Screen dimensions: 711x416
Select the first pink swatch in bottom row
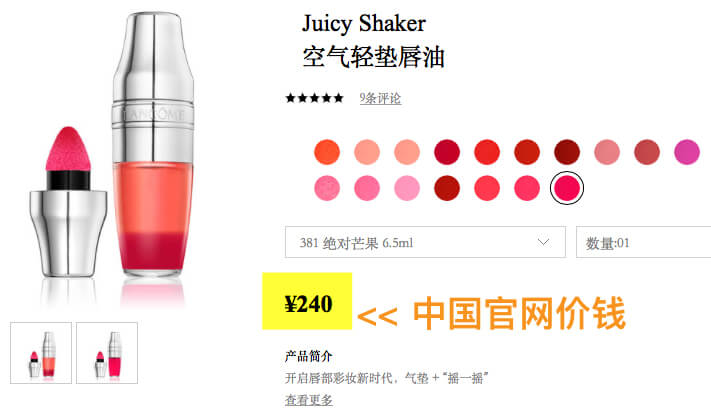(x=327, y=188)
